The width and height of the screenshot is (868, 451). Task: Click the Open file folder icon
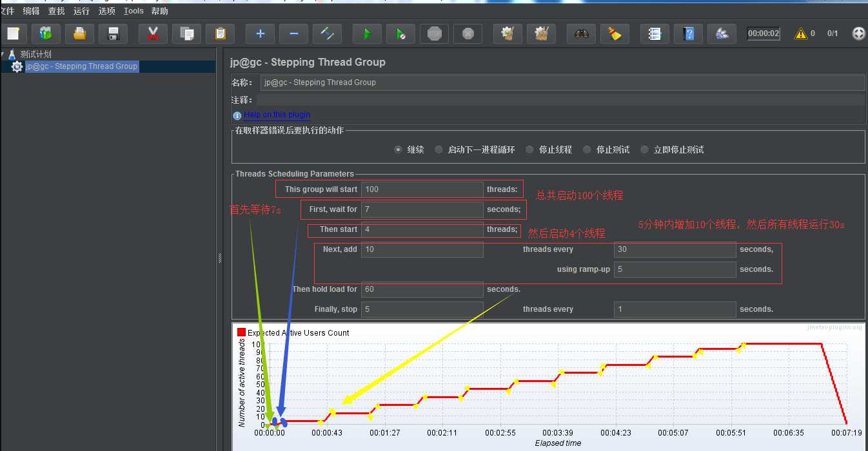(x=79, y=34)
